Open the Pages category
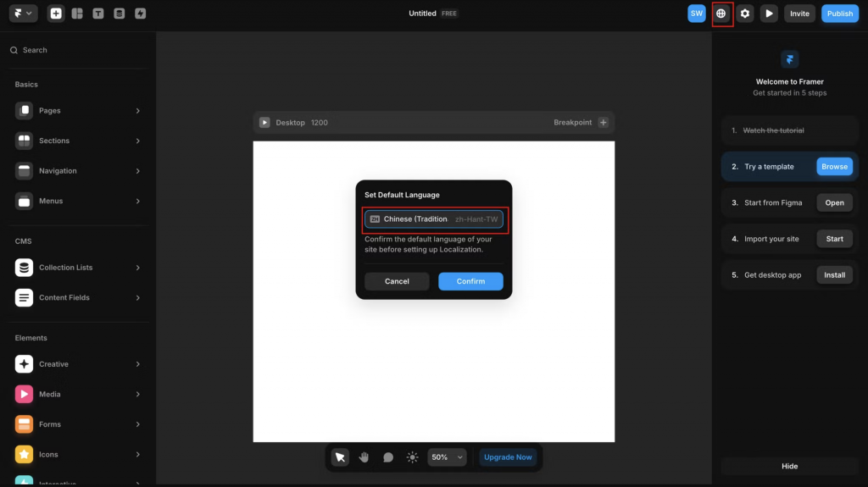 point(78,111)
